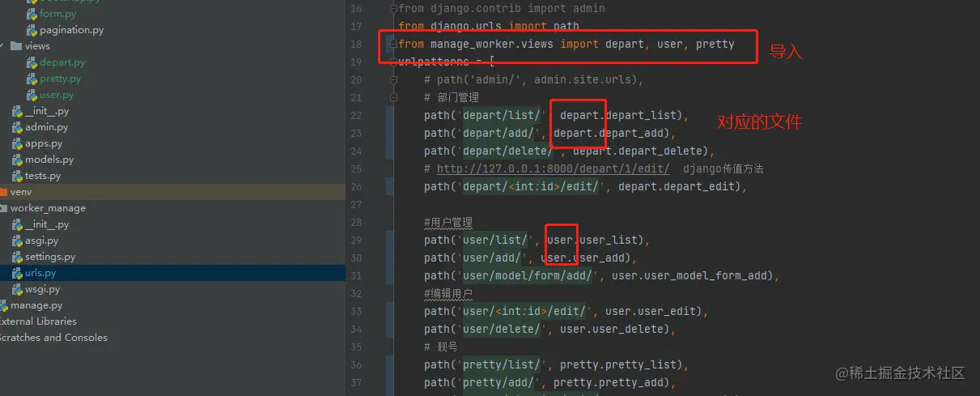Collapse the import block fold marker on line 16
This screenshot has width=980, height=396.
tap(394, 9)
